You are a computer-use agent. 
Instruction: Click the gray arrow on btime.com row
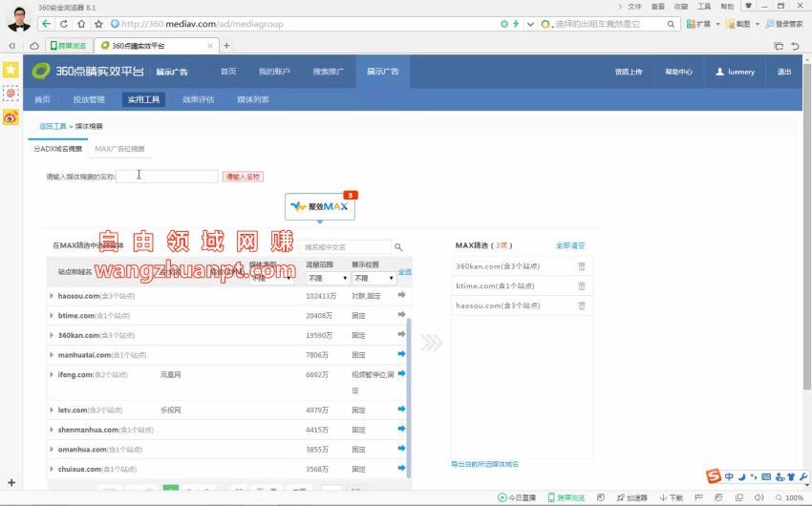401,314
